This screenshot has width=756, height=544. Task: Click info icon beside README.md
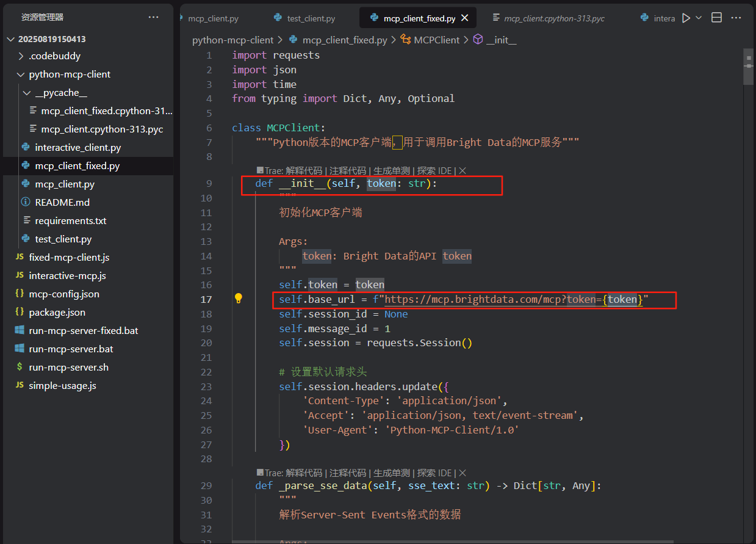pos(25,202)
